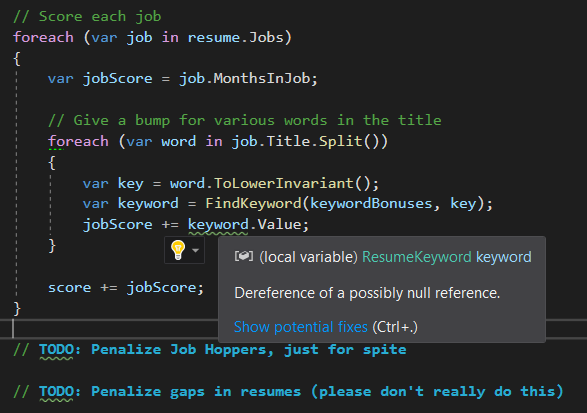Click the squiggly-underlined keyword in keyword.Value

coord(218,224)
